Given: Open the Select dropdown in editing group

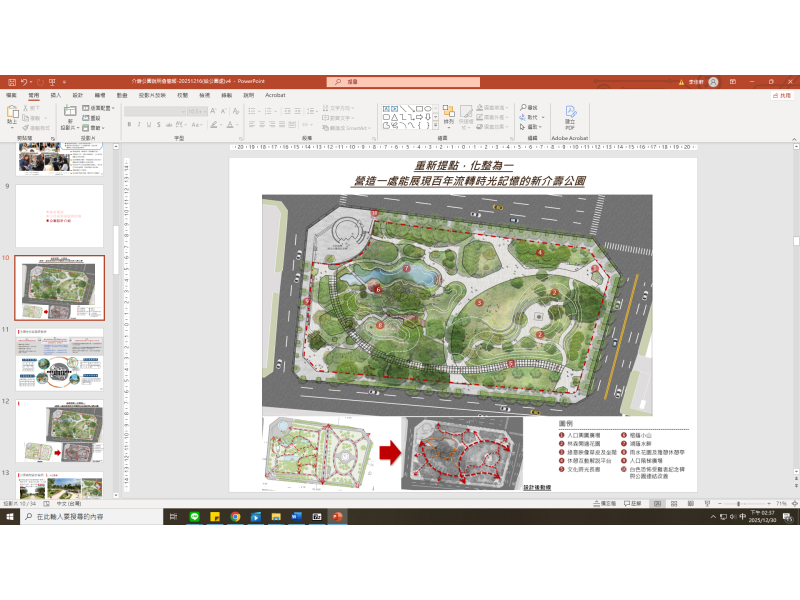Looking at the screenshot, I should (x=541, y=127).
